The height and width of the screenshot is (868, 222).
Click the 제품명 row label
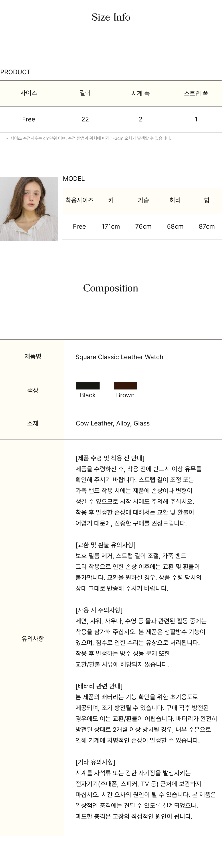tap(33, 357)
